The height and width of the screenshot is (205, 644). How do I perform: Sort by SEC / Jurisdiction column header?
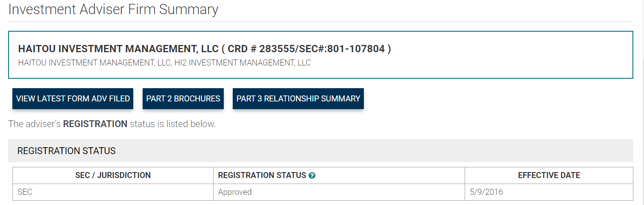click(113, 175)
